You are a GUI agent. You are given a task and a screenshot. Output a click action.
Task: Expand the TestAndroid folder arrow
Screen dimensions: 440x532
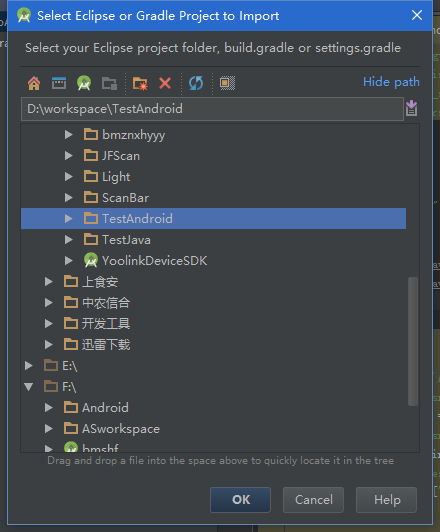coord(69,219)
